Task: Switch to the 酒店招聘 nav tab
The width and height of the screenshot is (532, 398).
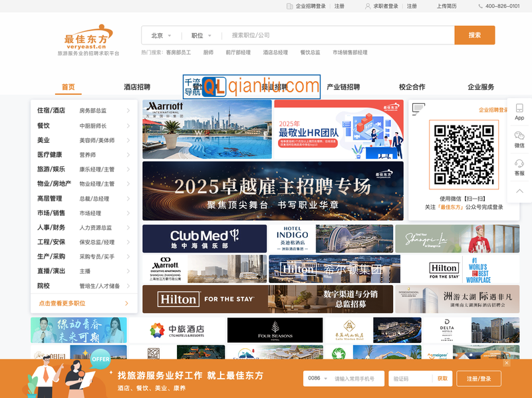Action: pyautogui.click(x=137, y=87)
